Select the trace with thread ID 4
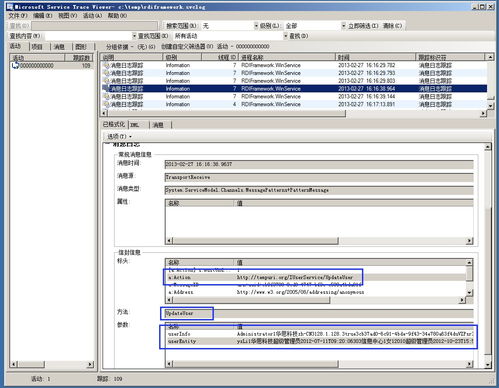Screen dimensions: 499x388 (x=294, y=104)
